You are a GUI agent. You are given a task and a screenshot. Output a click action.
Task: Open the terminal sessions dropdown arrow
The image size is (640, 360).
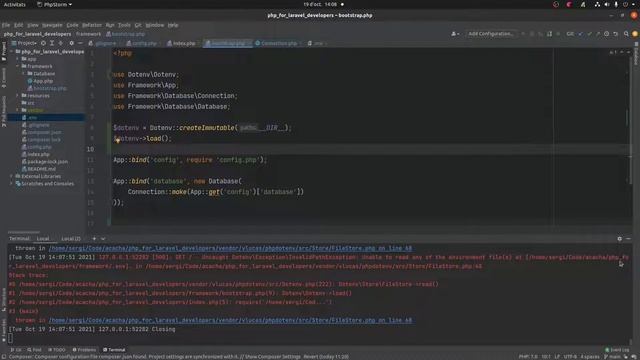[103, 239]
